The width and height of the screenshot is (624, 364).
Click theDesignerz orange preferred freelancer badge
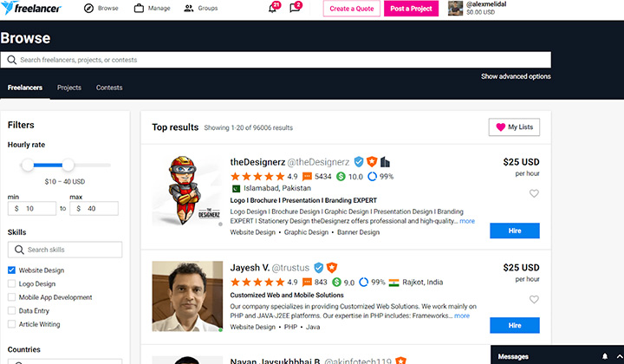[372, 161]
